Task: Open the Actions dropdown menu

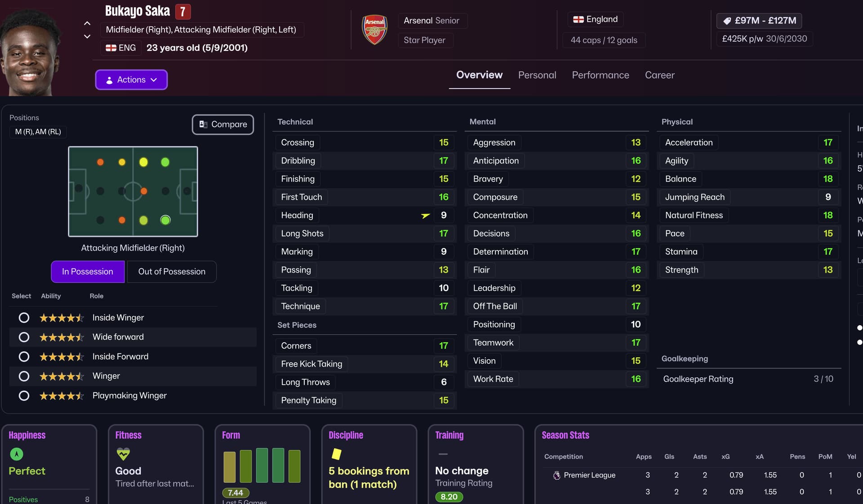Action: [x=131, y=80]
